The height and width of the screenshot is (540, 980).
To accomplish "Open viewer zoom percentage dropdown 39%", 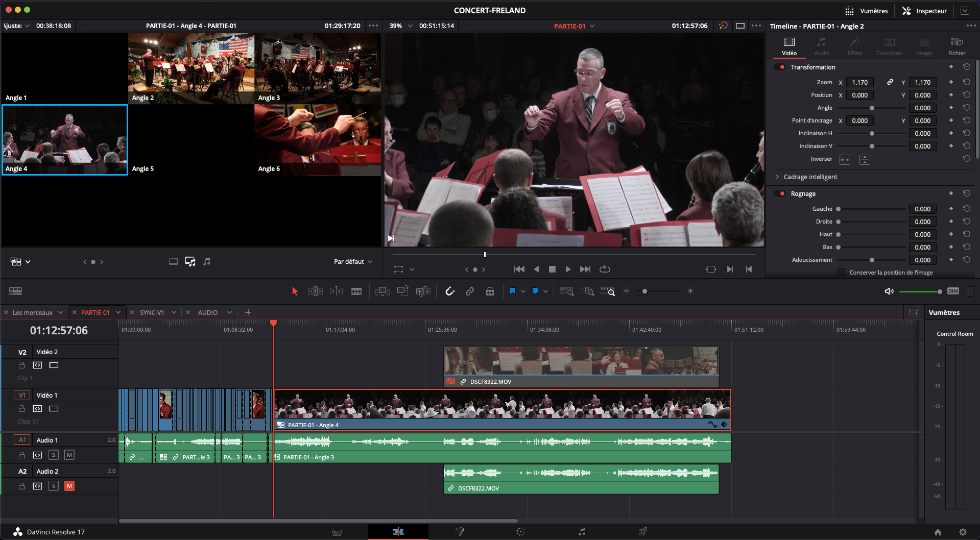I will click(400, 26).
